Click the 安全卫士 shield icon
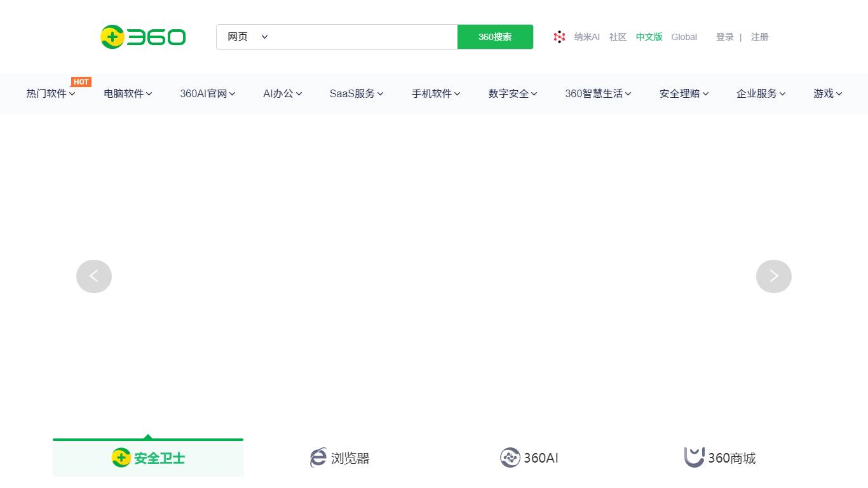The image size is (868, 488). [x=121, y=457]
